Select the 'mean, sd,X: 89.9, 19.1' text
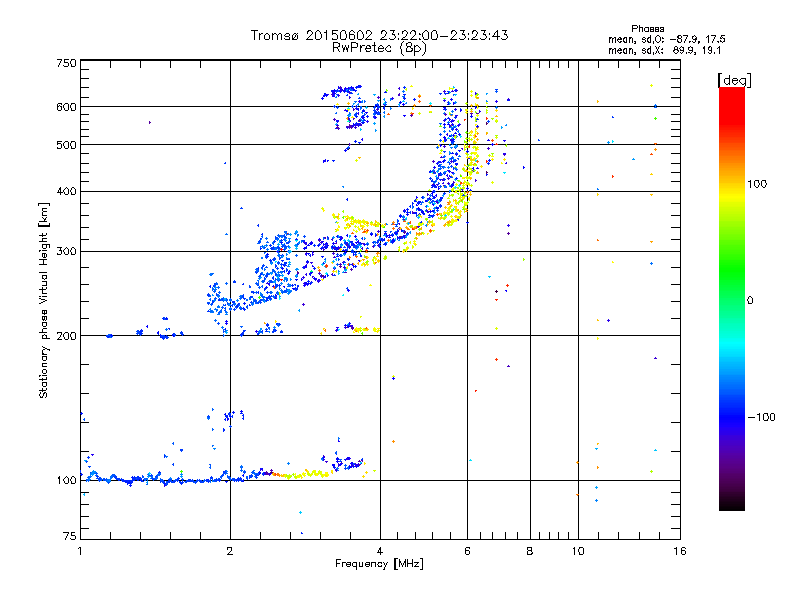This screenshot has height=600, width=800. pos(664,51)
